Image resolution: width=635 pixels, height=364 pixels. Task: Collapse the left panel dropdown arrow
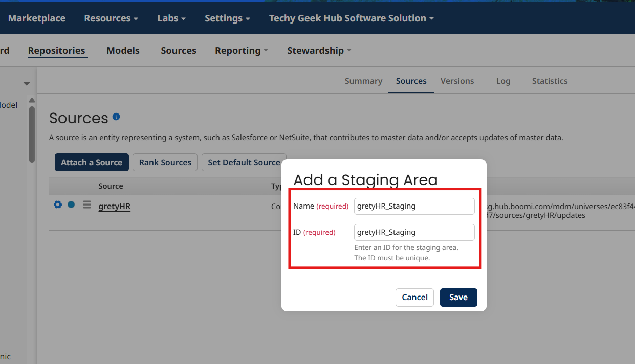pos(27,84)
